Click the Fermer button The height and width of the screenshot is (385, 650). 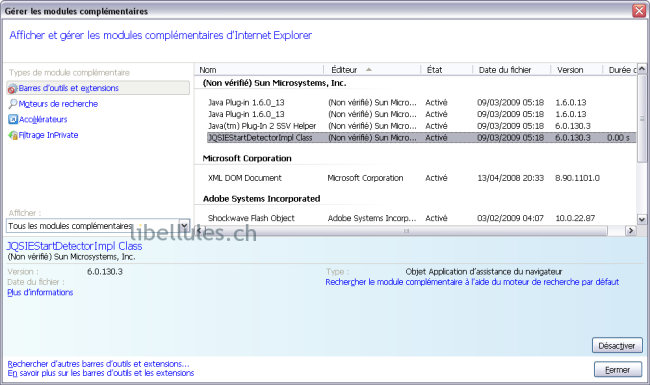[618, 370]
